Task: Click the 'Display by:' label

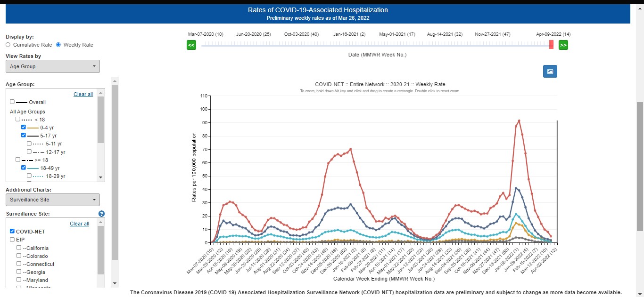Action: click(x=20, y=37)
